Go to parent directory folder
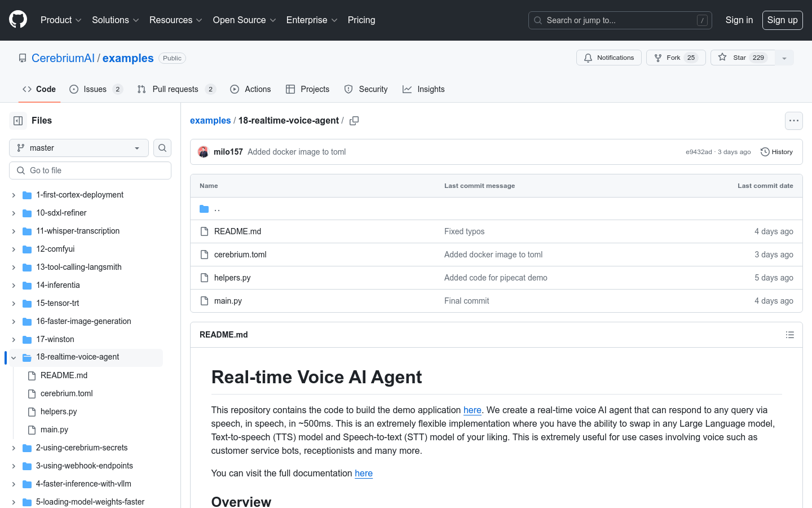This screenshot has height=508, width=812. pyautogui.click(x=210, y=209)
